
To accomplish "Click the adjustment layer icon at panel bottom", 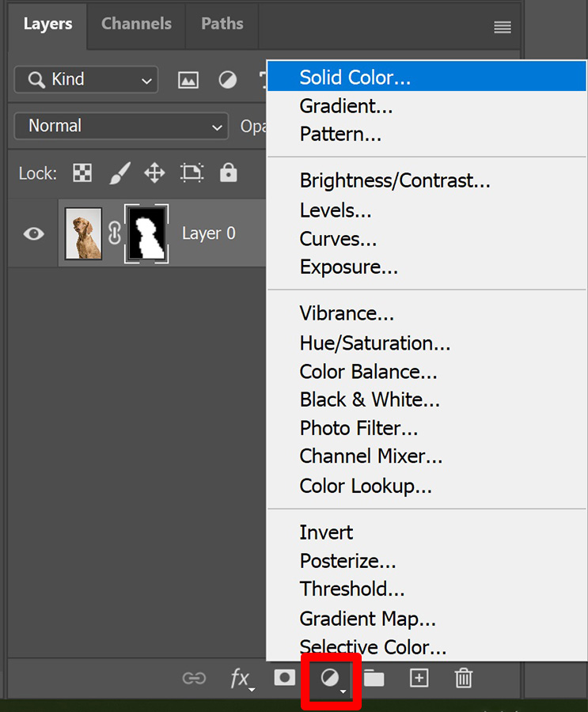I will [x=330, y=679].
